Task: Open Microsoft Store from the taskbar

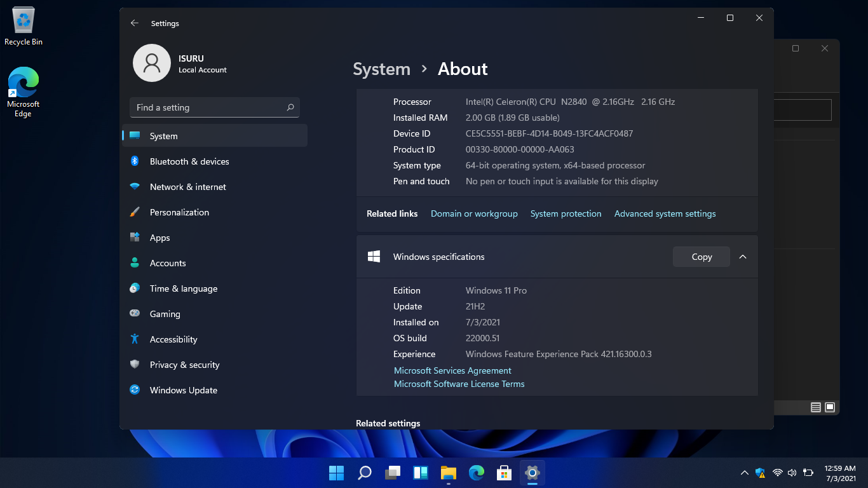Action: [505, 473]
